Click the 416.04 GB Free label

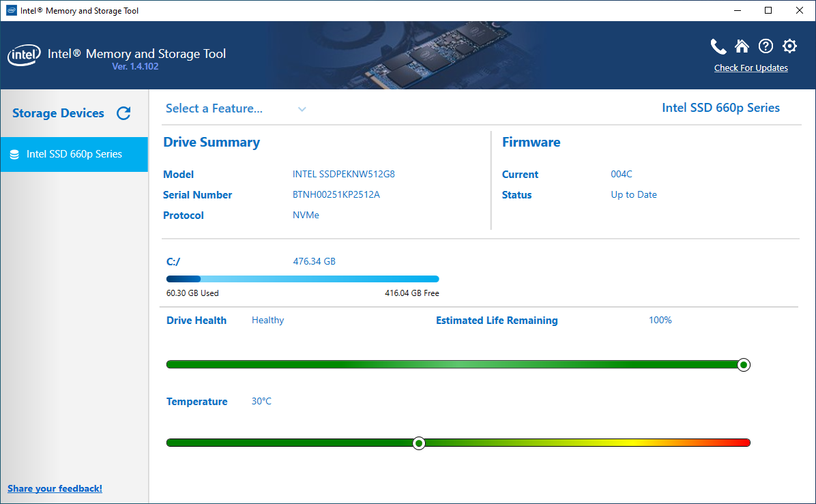click(411, 293)
